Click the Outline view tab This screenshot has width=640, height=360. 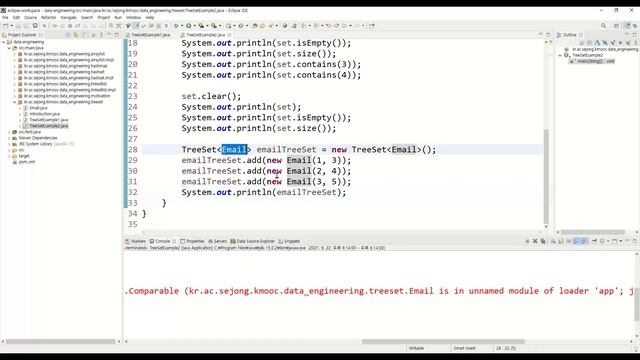[569, 35]
